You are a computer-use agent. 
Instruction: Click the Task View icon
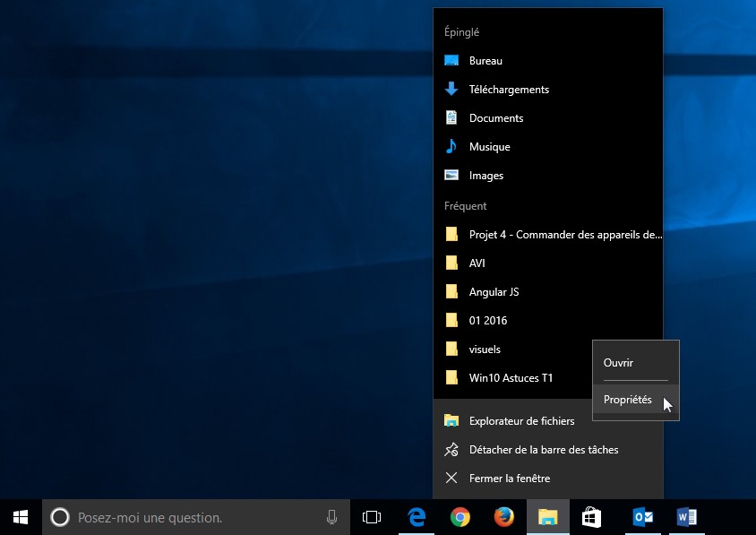(372, 517)
